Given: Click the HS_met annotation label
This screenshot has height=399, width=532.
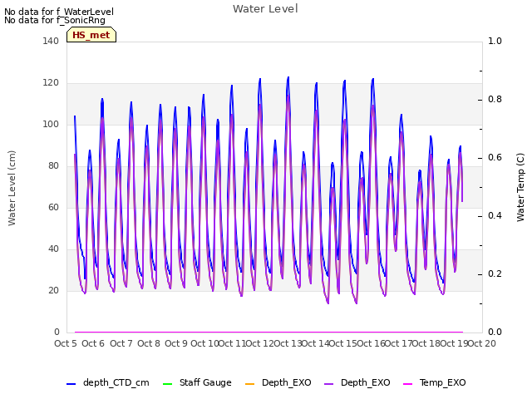Looking at the screenshot, I should (x=91, y=35).
